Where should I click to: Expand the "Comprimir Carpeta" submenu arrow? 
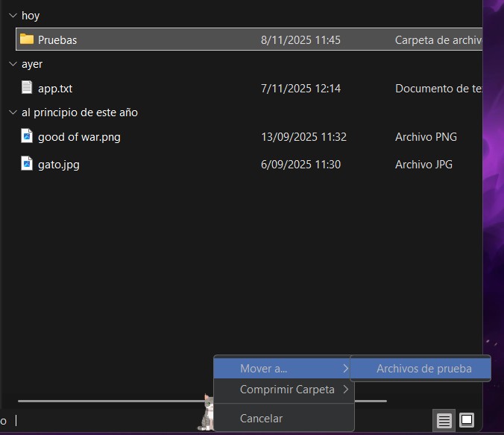point(345,389)
